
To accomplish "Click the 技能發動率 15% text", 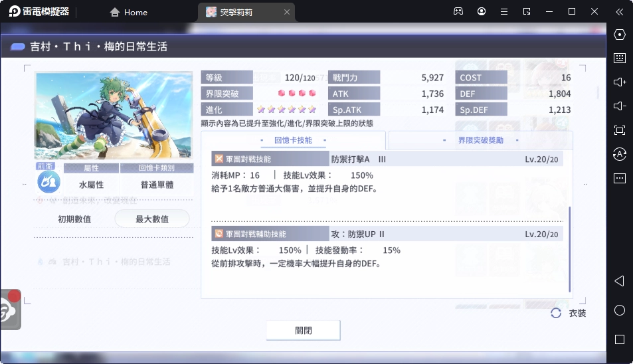I will pos(357,250).
